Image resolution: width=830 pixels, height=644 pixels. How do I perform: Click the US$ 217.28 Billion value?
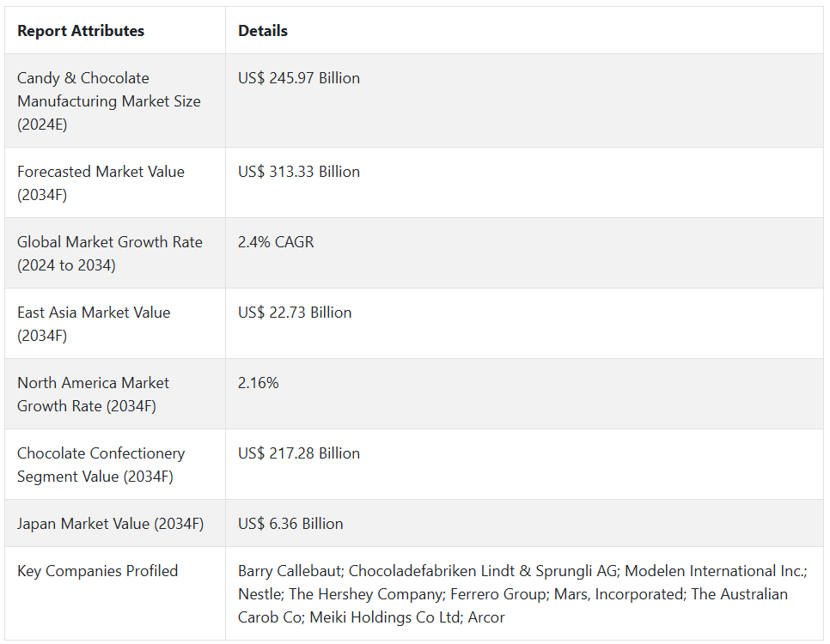(299, 453)
